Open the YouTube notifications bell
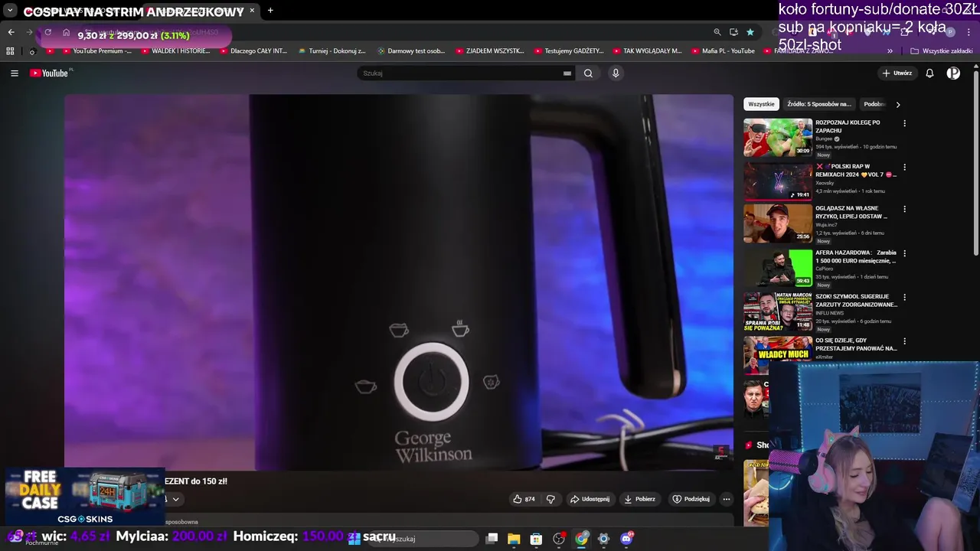The image size is (980, 551). [x=929, y=73]
